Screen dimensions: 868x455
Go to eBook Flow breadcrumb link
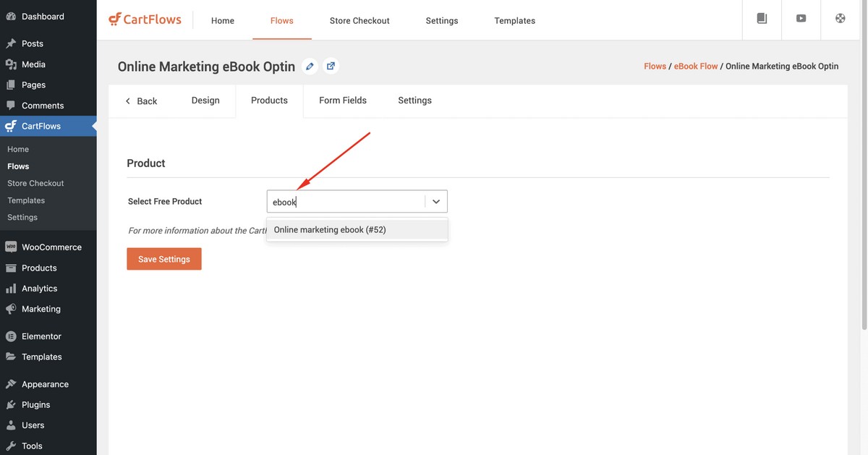tap(696, 66)
